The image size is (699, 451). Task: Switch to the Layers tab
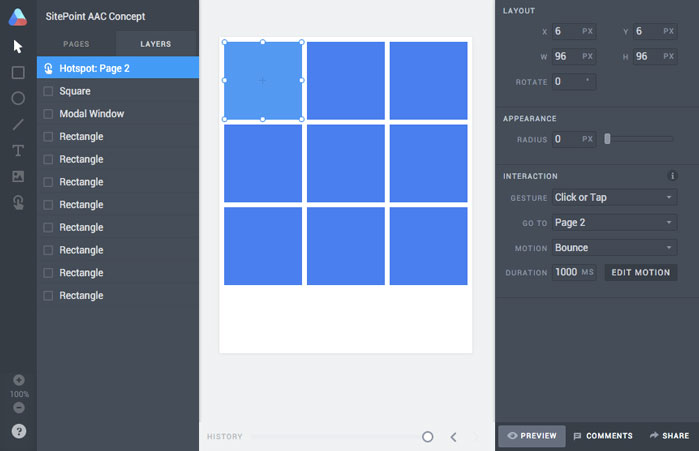click(156, 44)
